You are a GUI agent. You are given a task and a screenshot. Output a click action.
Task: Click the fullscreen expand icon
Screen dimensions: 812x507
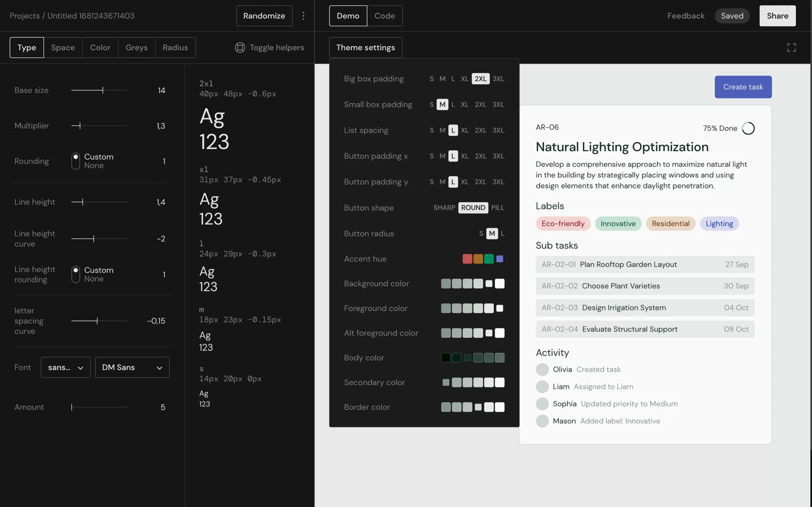point(791,48)
